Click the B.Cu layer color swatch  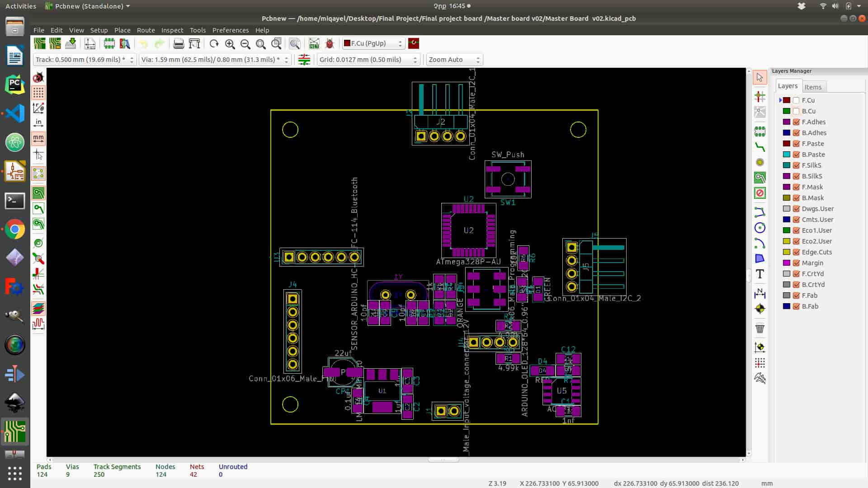786,111
